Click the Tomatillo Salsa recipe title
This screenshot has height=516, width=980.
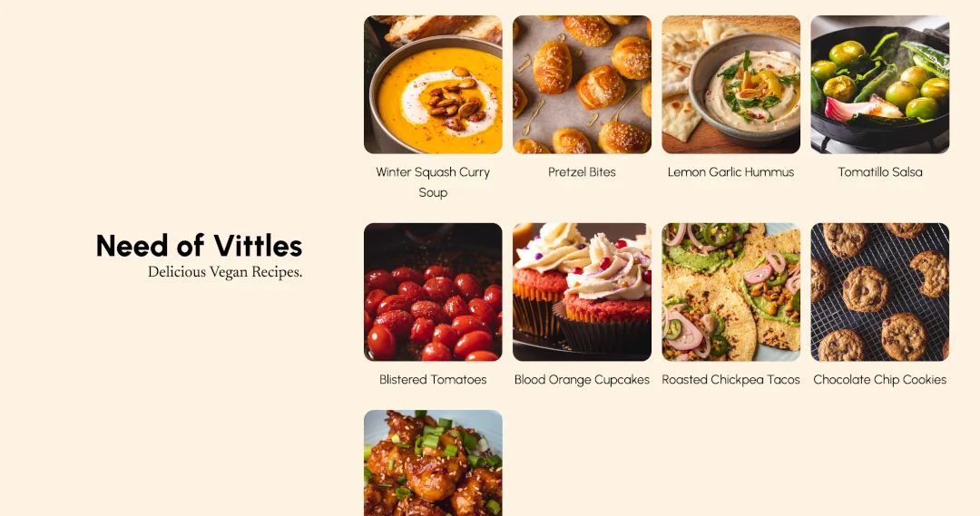[x=880, y=171]
